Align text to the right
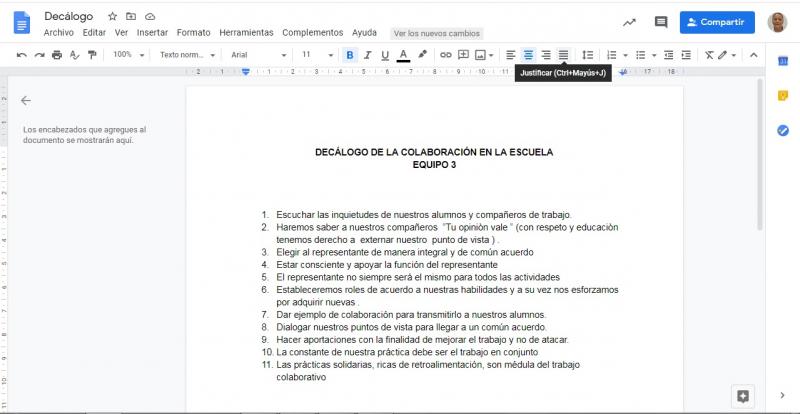This screenshot has width=800, height=414. click(545, 55)
